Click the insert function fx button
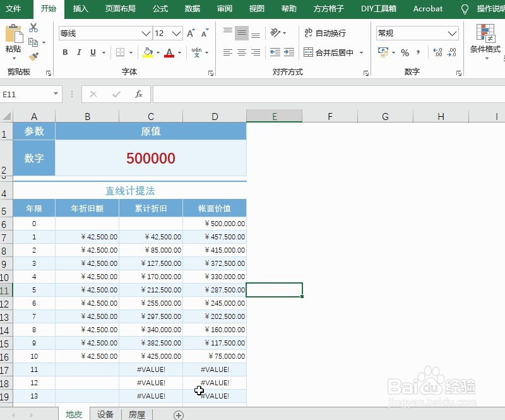505x420 pixels. click(x=139, y=94)
